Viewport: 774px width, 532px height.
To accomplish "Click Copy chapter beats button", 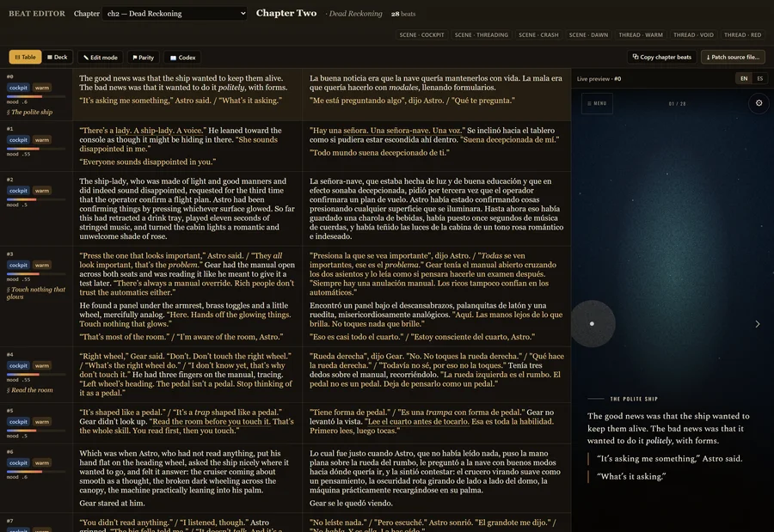I will pyautogui.click(x=661, y=58).
